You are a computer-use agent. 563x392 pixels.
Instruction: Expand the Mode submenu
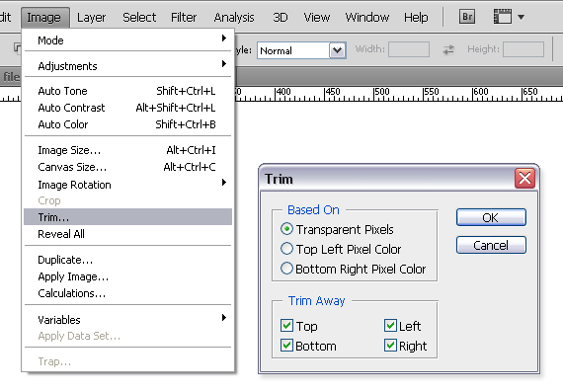coord(127,40)
